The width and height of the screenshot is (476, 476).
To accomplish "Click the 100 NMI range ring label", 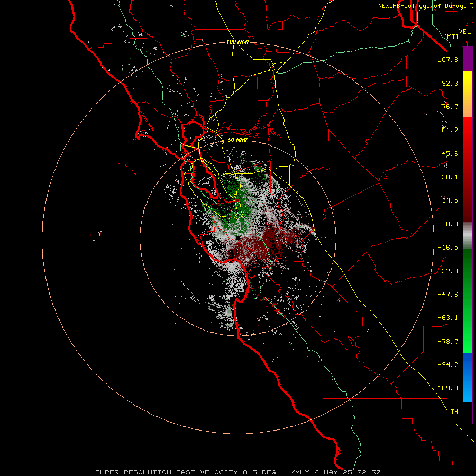I will pyautogui.click(x=237, y=42).
